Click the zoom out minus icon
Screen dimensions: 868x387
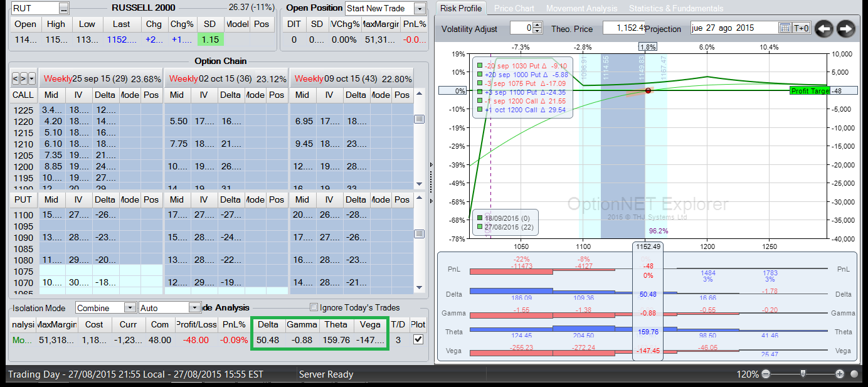click(765, 374)
